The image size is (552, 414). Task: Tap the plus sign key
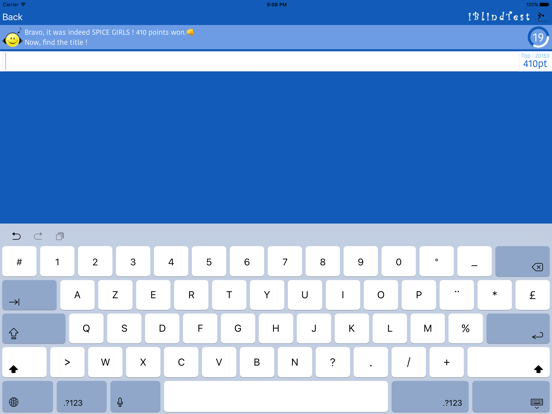(446, 362)
